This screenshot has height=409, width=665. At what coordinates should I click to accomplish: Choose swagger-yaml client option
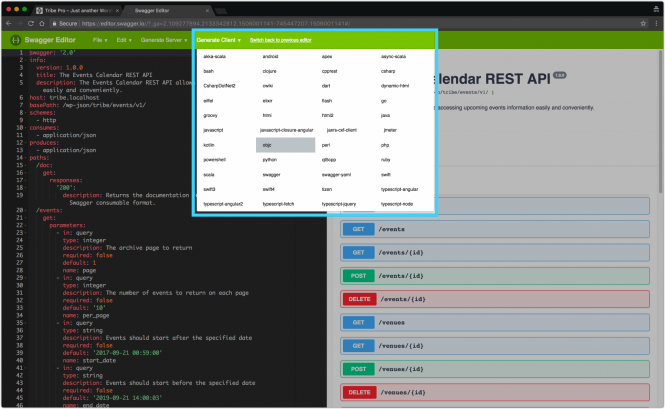335,174
